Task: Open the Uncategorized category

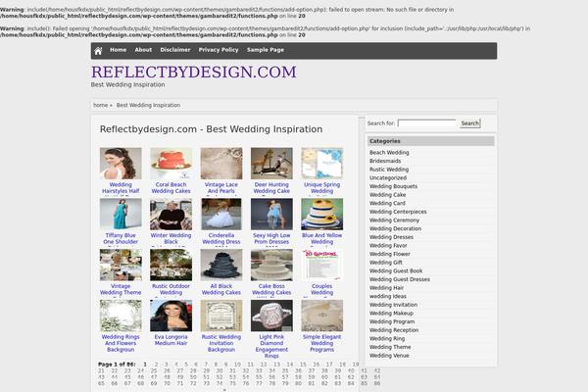Action: click(388, 177)
